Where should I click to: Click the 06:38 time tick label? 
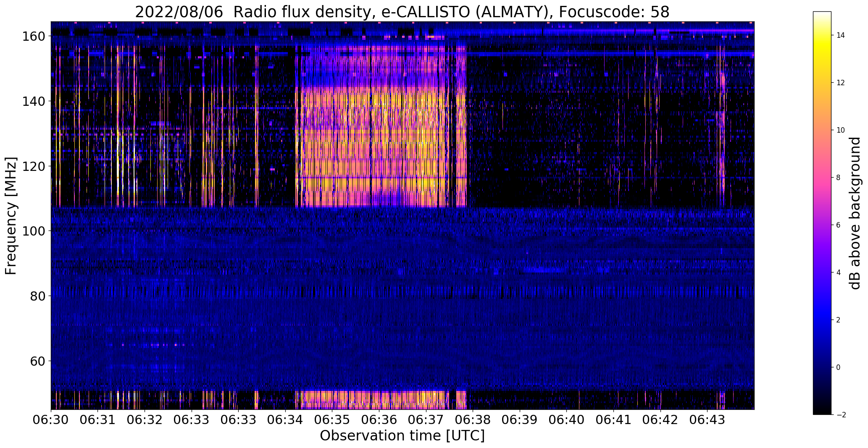(473, 420)
